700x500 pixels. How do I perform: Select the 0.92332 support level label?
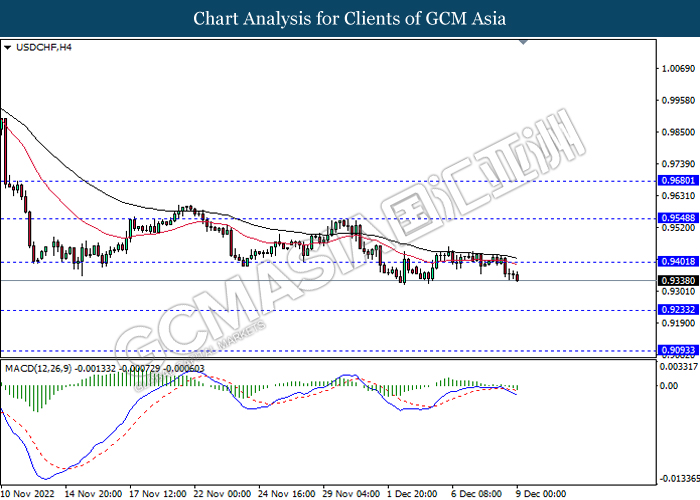tap(678, 309)
